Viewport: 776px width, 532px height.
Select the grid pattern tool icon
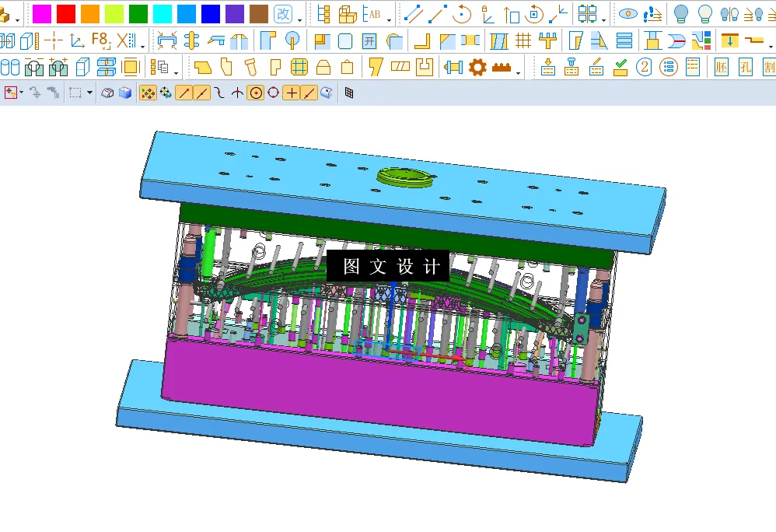click(523, 40)
